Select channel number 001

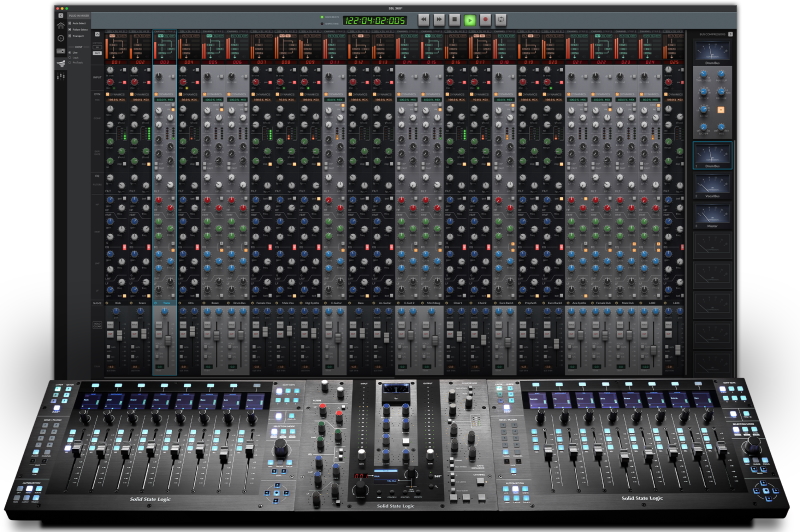click(x=116, y=62)
